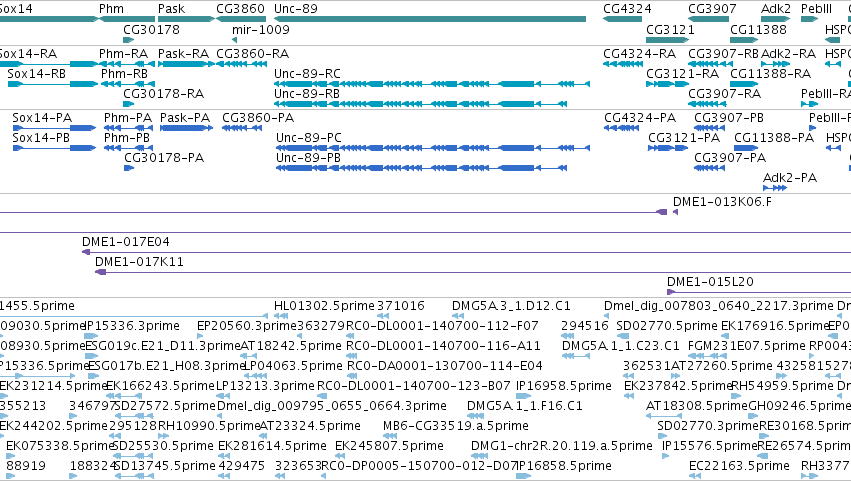851x481 pixels.
Task: Click the HL01302.5prime EST label
Action: point(324,306)
